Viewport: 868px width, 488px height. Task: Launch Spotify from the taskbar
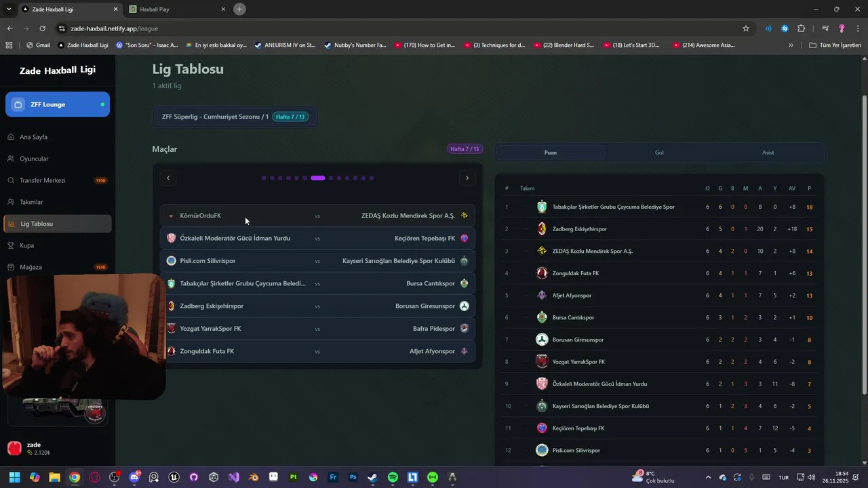[393, 477]
